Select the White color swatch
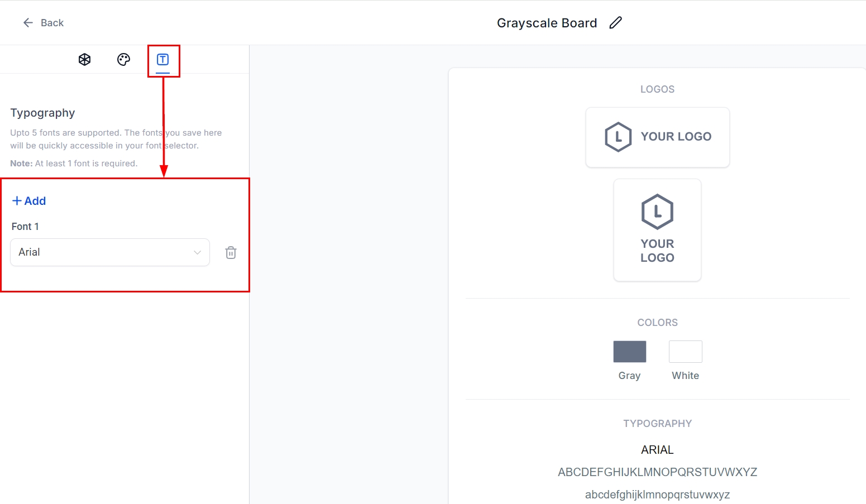The height and width of the screenshot is (504, 866). pyautogui.click(x=685, y=352)
